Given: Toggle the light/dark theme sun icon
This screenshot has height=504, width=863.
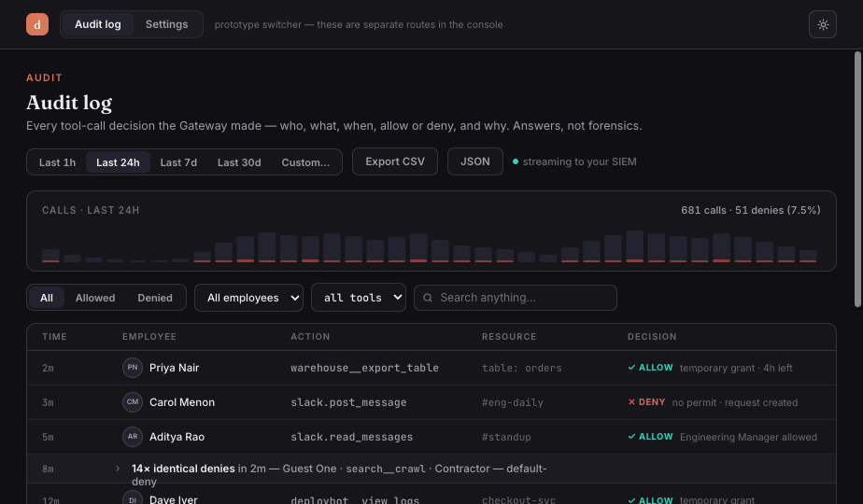Looking at the screenshot, I should point(823,24).
